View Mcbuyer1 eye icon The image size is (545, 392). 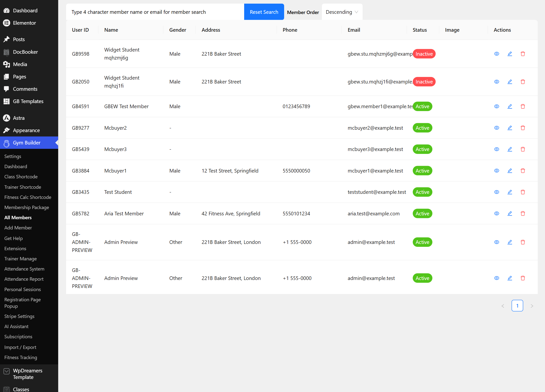click(x=497, y=171)
